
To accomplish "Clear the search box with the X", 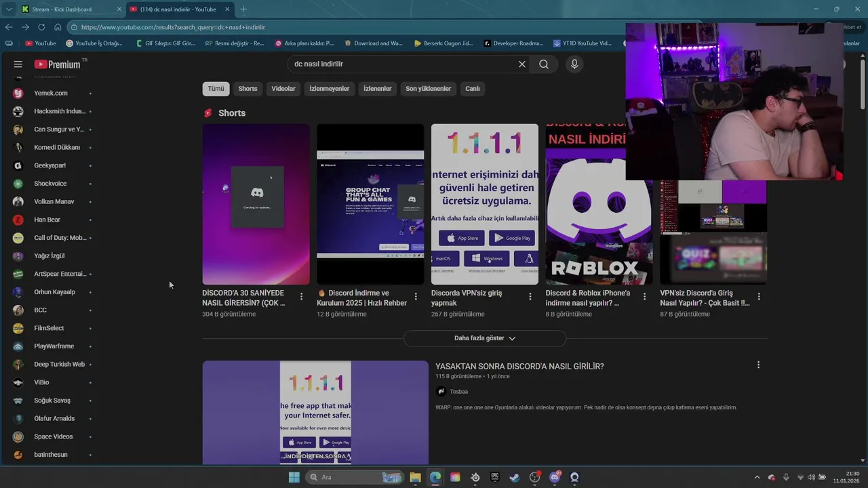I will (x=522, y=64).
